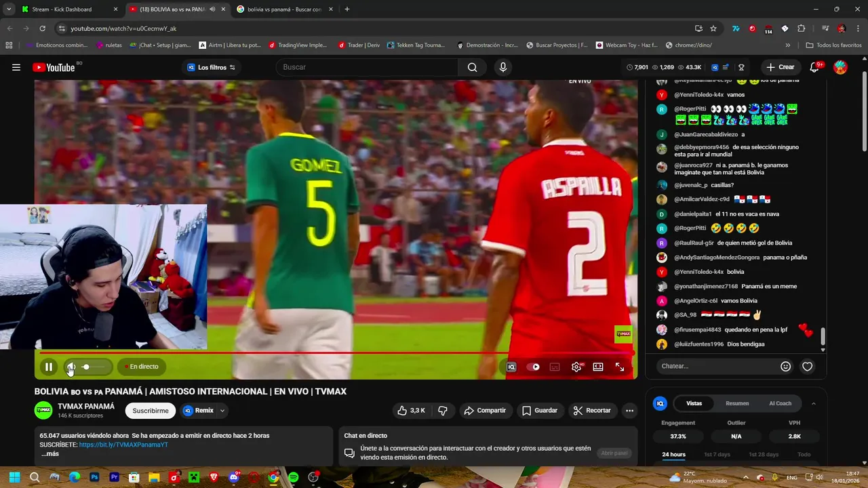Start voice search with the microphone
Viewport: 868px width, 488px height.
[x=502, y=67]
